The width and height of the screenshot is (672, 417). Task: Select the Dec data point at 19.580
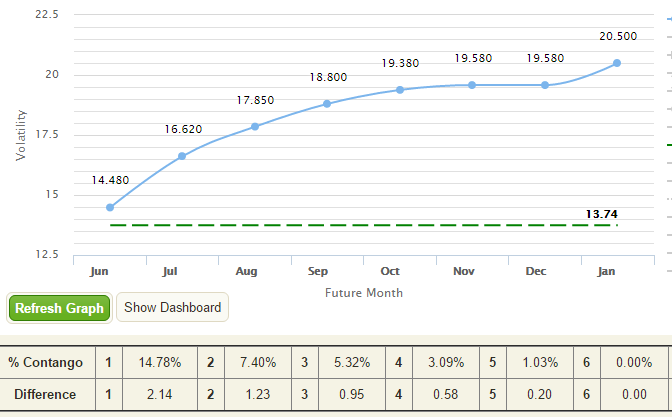(545, 85)
